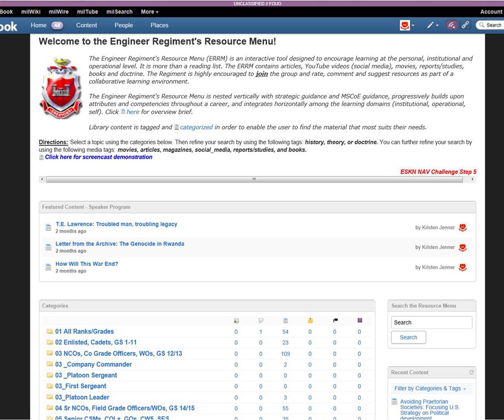
Task: Click the chain link icon in the navbar
Action: tap(465, 25)
